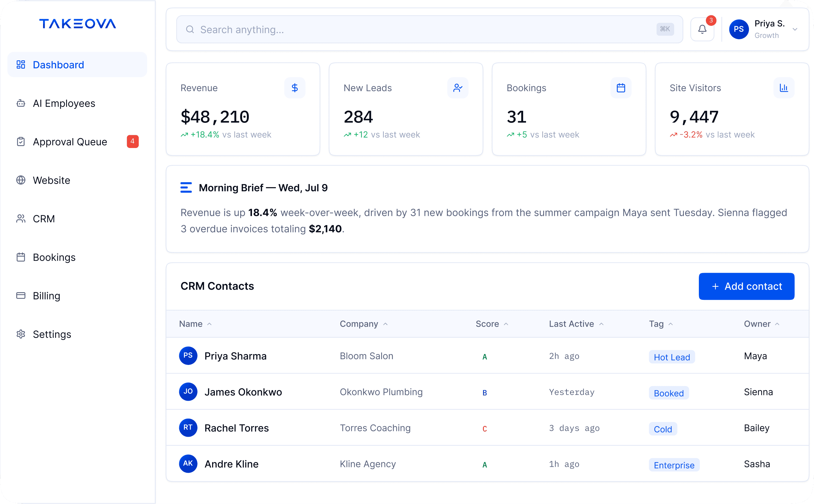This screenshot has height=504, width=814.
Task: Click Priya Sharma's PS avatar in table
Action: pos(188,356)
